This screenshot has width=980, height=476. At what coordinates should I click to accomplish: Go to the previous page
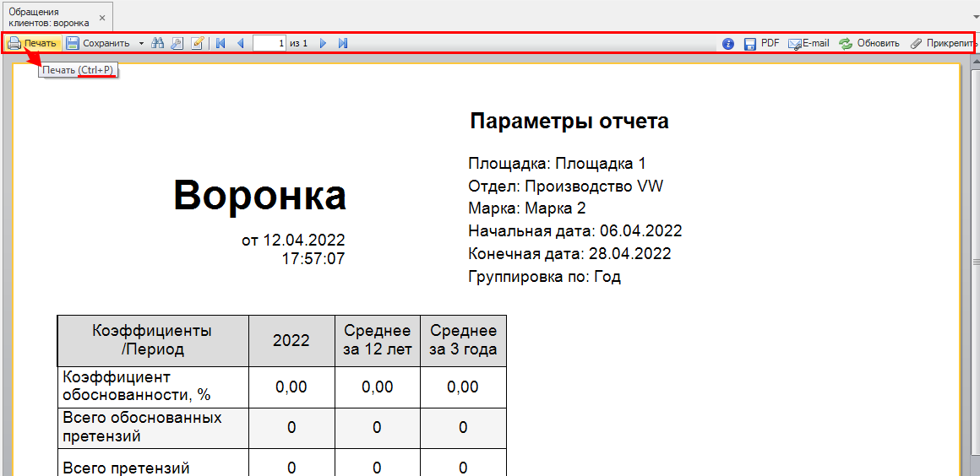coord(240,43)
